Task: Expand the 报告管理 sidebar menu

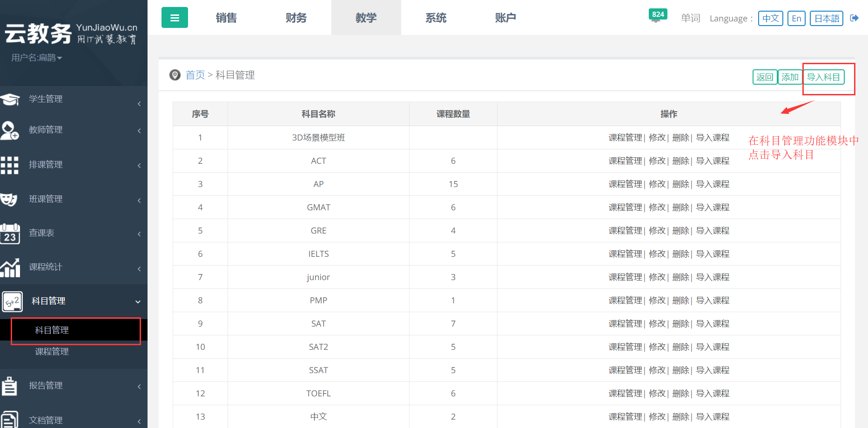Action: tap(74, 386)
